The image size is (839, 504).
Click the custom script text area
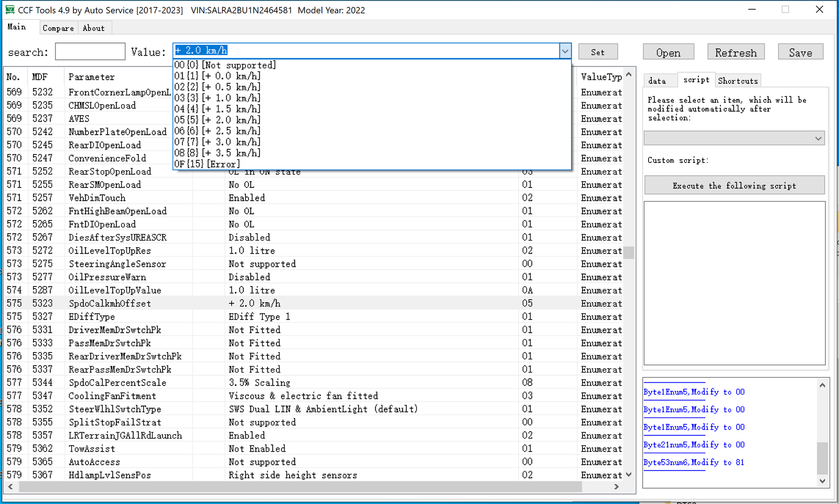734,283
